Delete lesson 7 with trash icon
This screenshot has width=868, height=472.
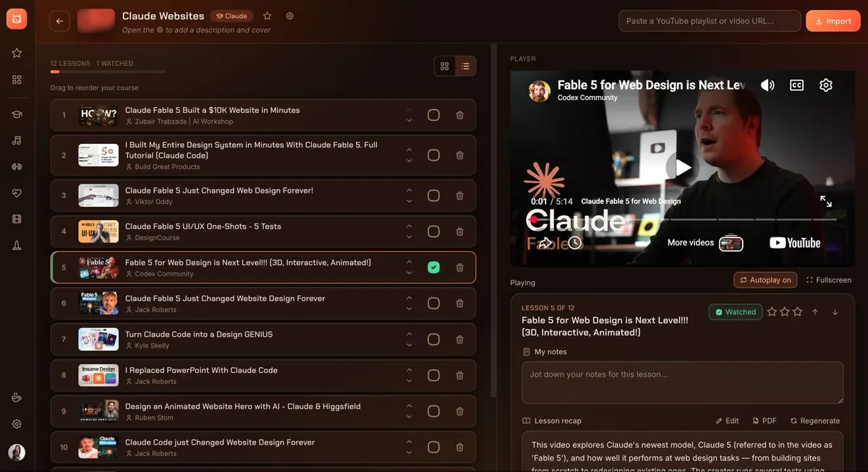click(x=459, y=340)
